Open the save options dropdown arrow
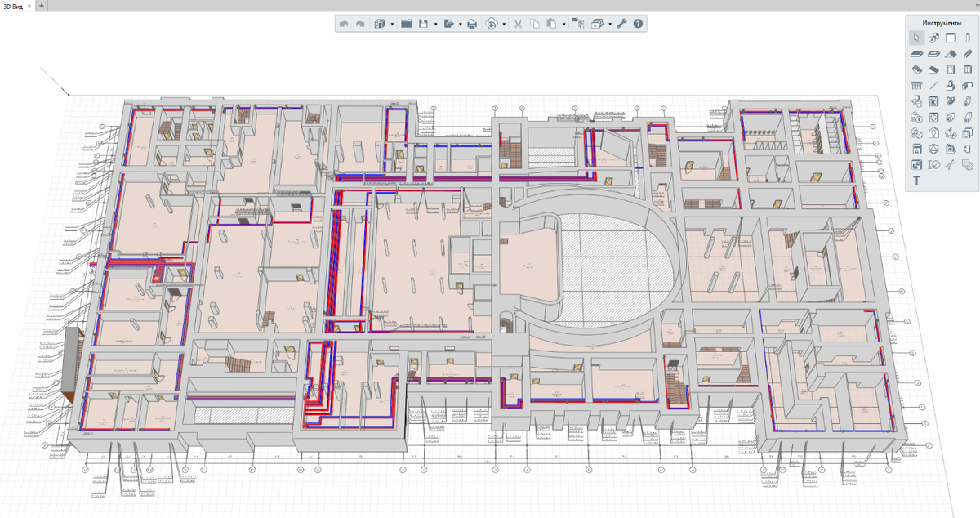Image resolution: width=980 pixels, height=518 pixels. pos(436,24)
